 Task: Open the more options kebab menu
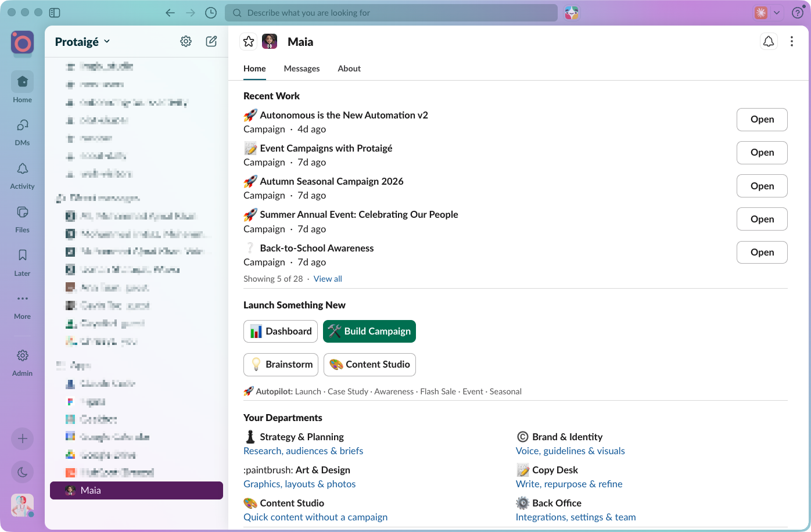pyautogui.click(x=792, y=41)
